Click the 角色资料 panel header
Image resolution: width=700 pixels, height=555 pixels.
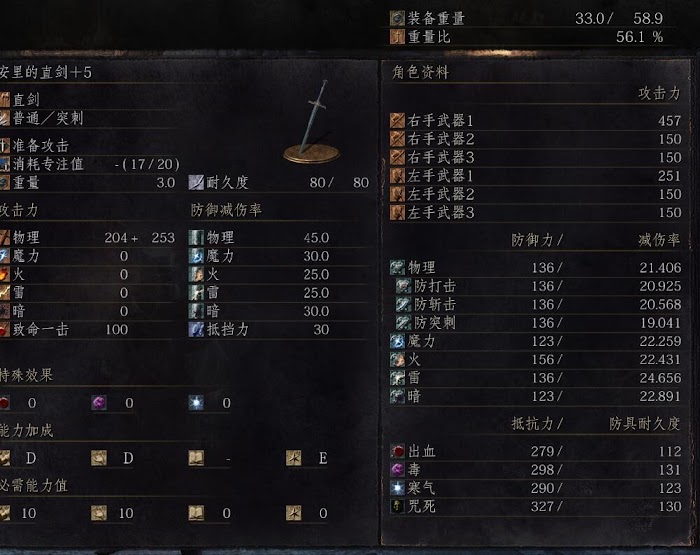(420, 72)
